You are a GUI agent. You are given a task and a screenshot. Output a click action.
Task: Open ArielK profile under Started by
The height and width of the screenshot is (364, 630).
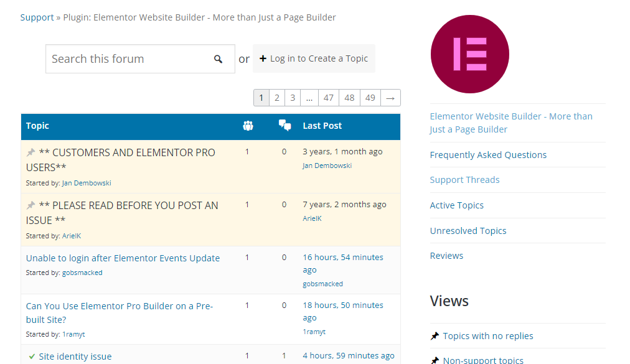[x=72, y=236]
